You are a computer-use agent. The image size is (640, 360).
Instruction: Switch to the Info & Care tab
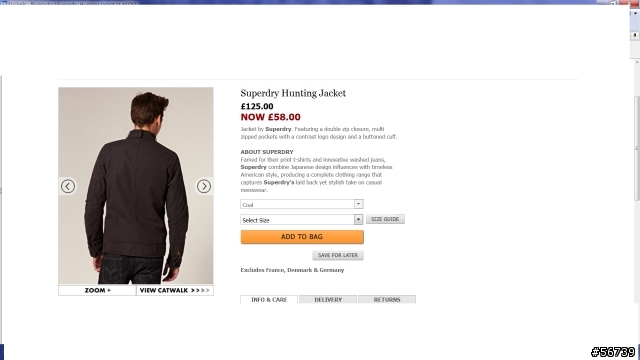[x=269, y=299]
